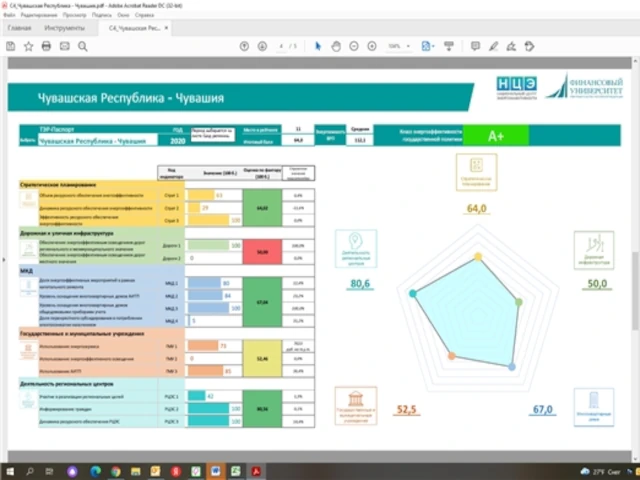Close the С4_Чувашская document tab

pyautogui.click(x=166, y=28)
